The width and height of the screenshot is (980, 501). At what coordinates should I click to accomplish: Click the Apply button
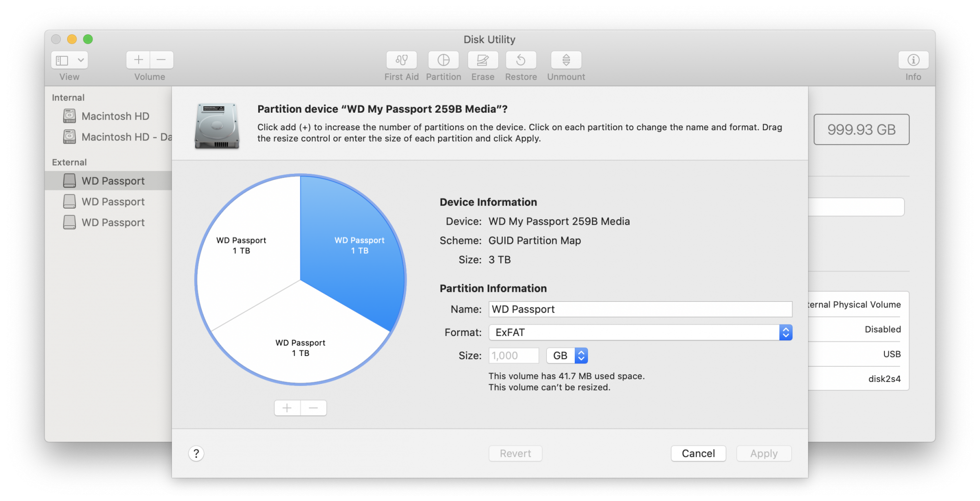click(764, 453)
